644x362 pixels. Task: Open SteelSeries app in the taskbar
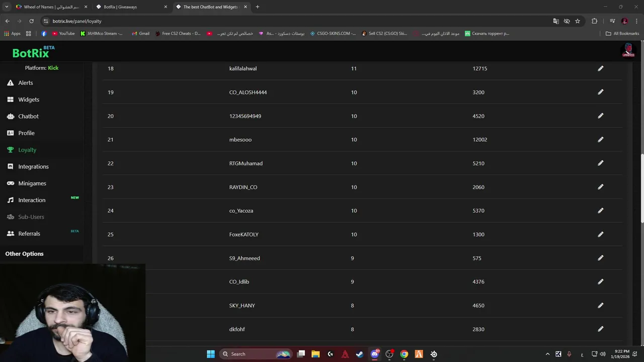[x=434, y=354]
